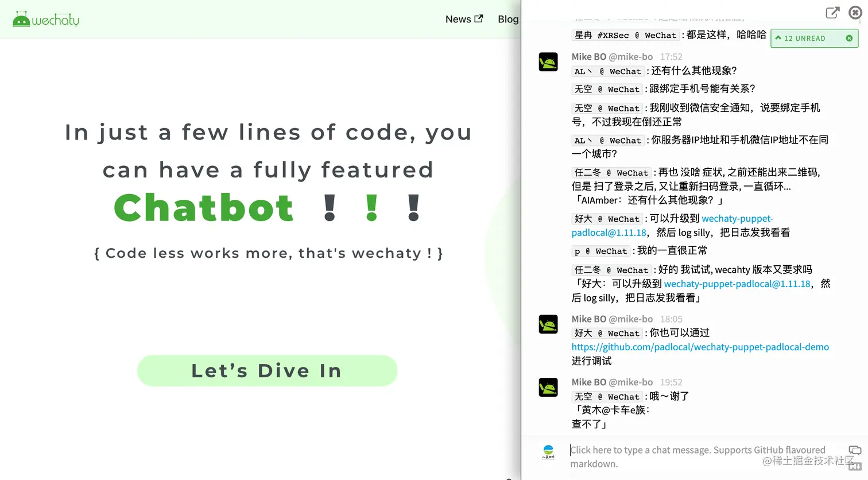The image size is (868, 480).
Task: Click @mike-bo handle on 19:52 message
Action: [x=631, y=382]
